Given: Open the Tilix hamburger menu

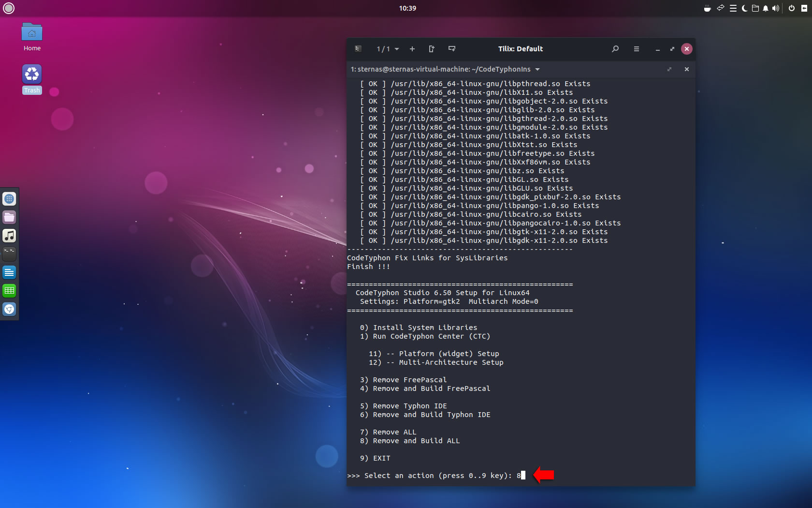Looking at the screenshot, I should 637,49.
